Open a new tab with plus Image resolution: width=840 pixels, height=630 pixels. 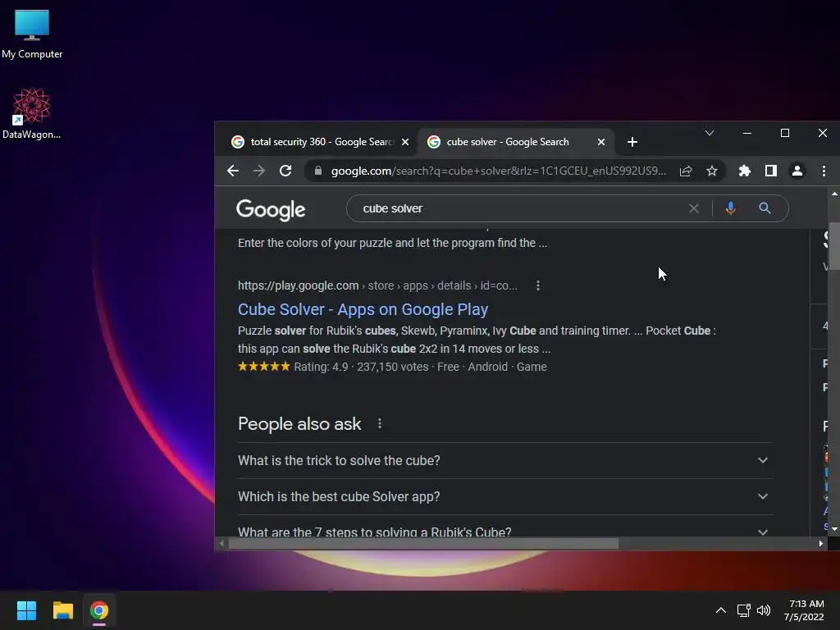pos(632,142)
